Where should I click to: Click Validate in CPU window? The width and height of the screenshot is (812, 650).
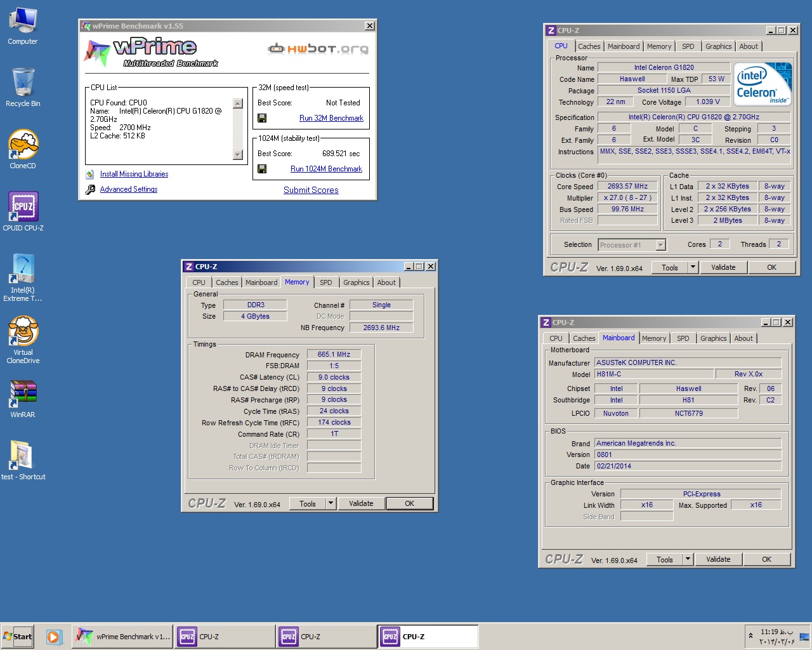click(x=723, y=267)
